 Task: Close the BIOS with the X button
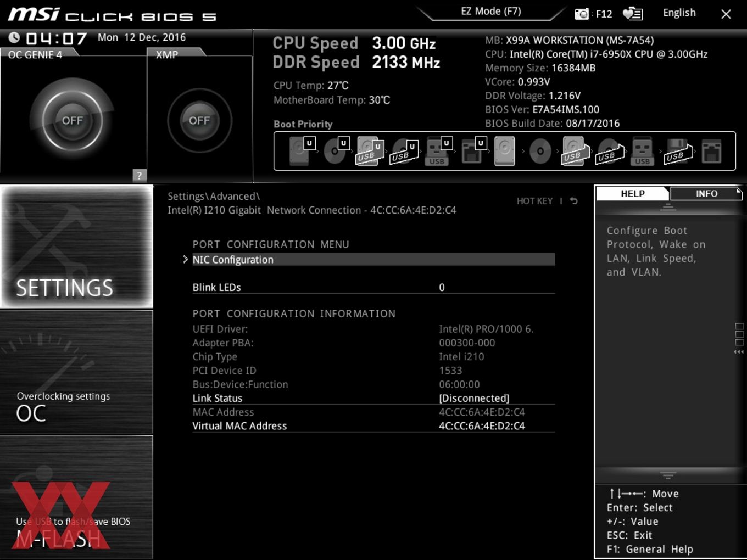tap(726, 14)
